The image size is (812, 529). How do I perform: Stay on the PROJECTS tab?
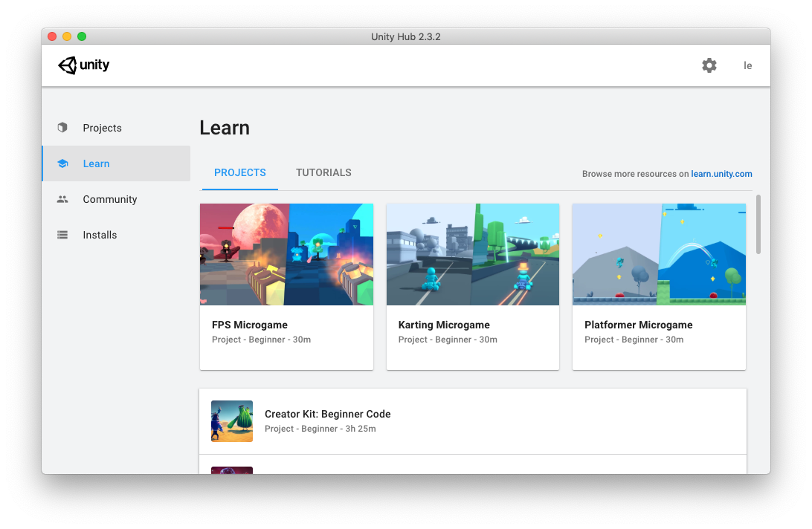[x=239, y=172]
